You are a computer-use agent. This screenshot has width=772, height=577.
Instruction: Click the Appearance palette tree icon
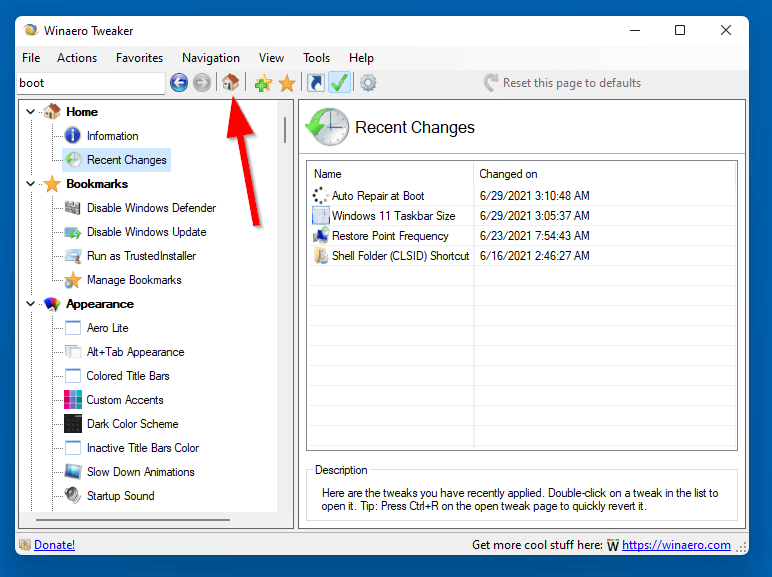pyautogui.click(x=52, y=304)
